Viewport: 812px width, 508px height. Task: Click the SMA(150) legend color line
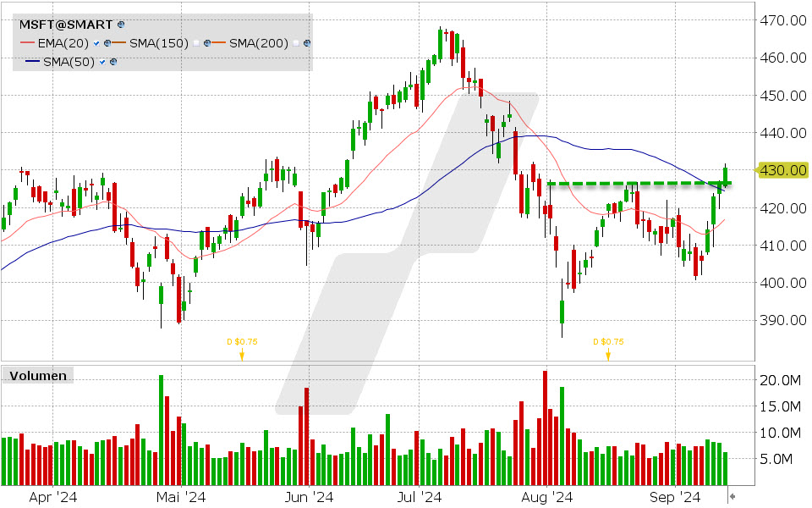click(119, 42)
